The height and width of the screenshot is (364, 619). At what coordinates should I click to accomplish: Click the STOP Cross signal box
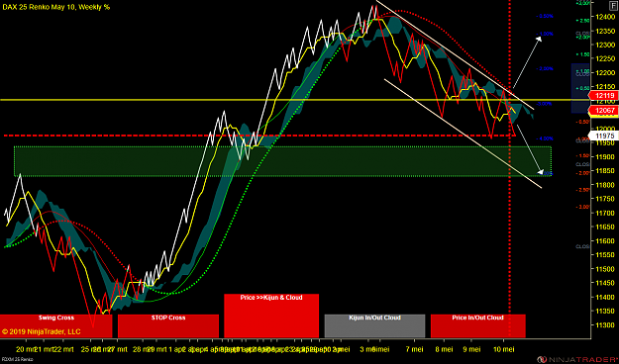click(x=168, y=326)
